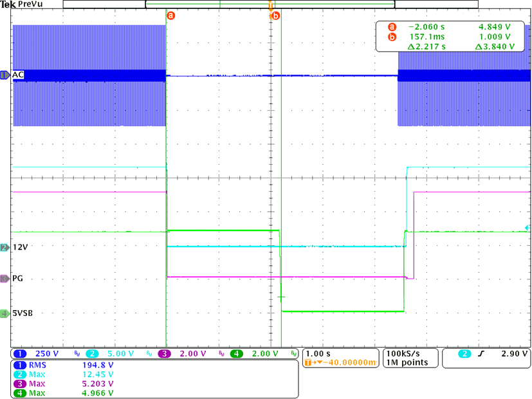The width and height of the screenshot is (532, 399).
Task: Click channel 2 badge in scale bar
Action: click(92, 354)
